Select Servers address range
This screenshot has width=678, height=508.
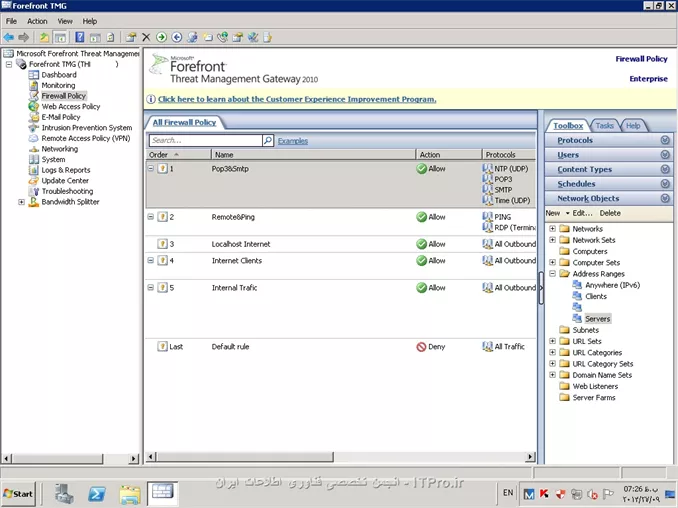tap(598, 319)
